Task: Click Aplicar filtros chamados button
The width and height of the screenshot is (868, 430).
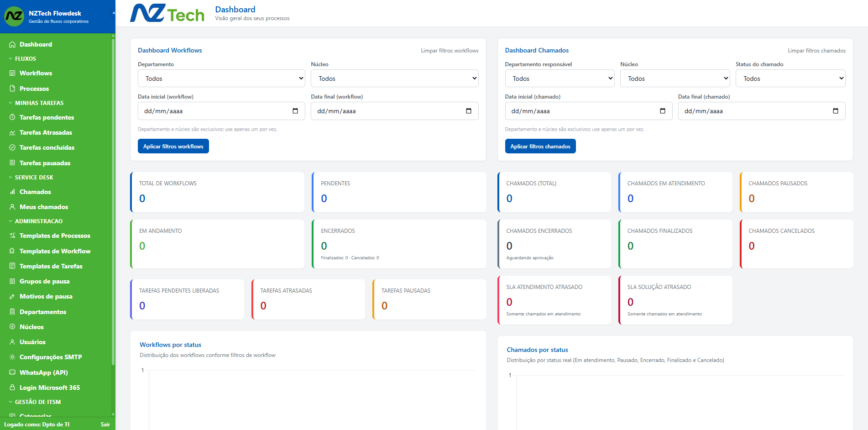Action: [x=540, y=146]
